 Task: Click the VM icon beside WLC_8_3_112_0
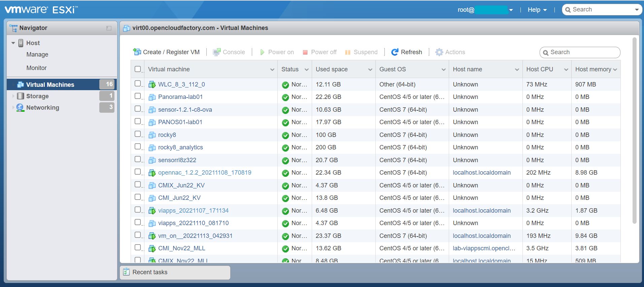pos(152,84)
